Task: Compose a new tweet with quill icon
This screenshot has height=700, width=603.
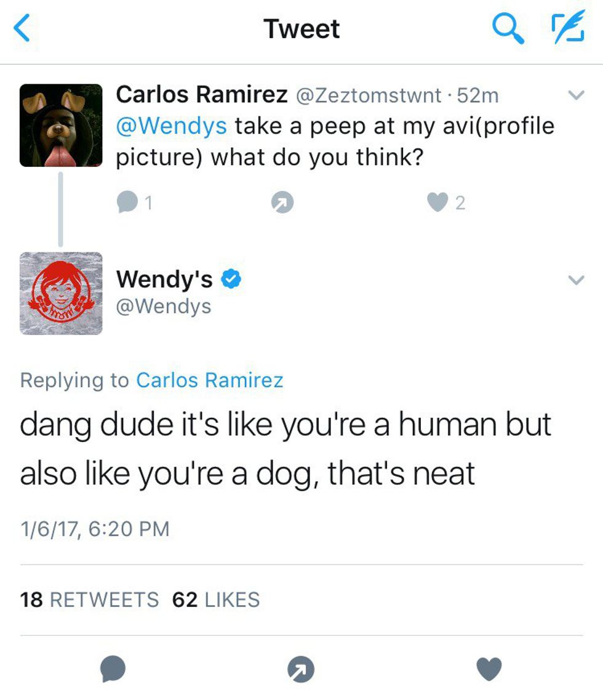Action: click(567, 28)
